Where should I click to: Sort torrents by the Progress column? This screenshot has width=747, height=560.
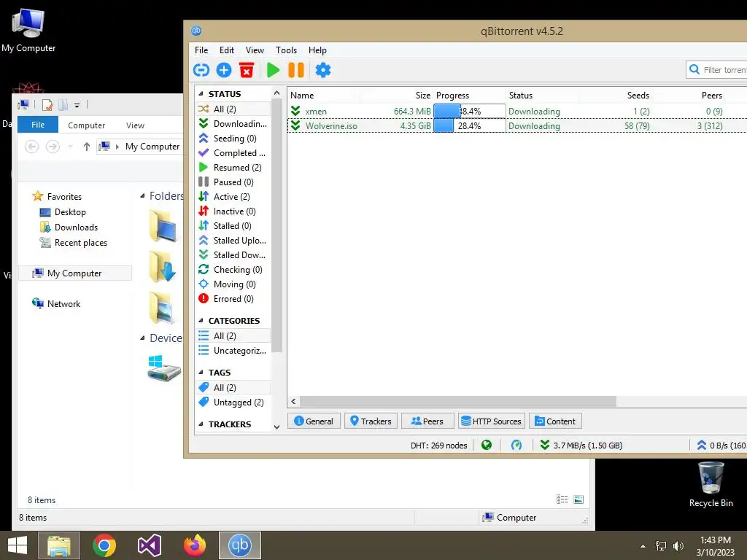469,96
